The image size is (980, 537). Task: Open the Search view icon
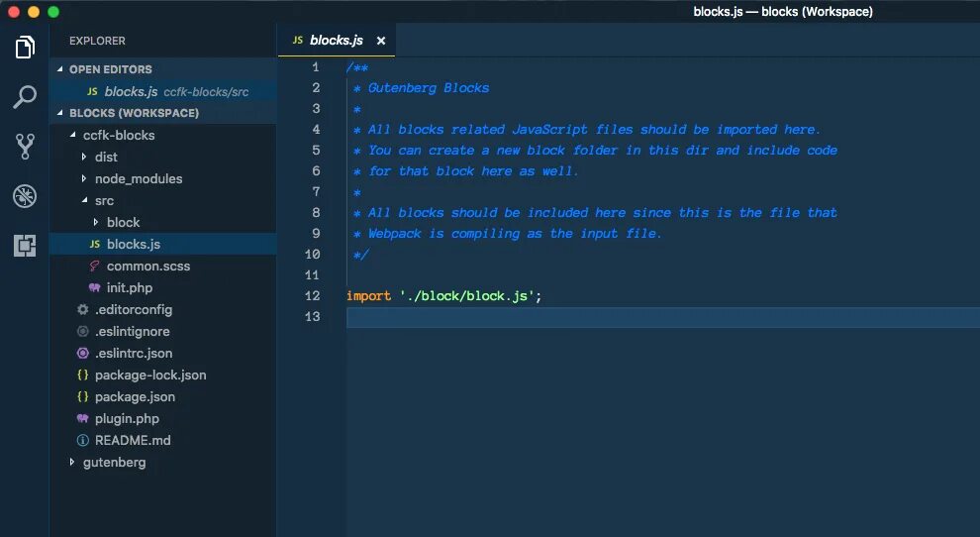point(25,96)
